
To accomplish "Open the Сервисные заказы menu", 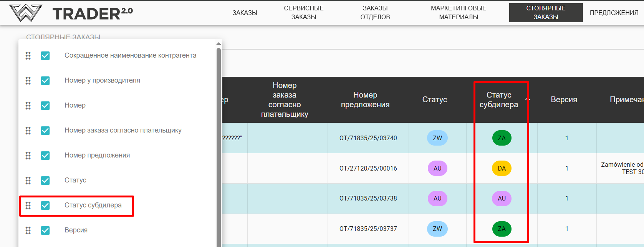I will (x=303, y=13).
